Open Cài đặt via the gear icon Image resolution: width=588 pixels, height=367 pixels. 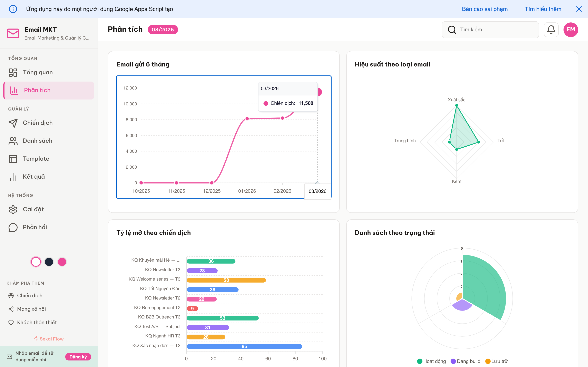point(13,209)
